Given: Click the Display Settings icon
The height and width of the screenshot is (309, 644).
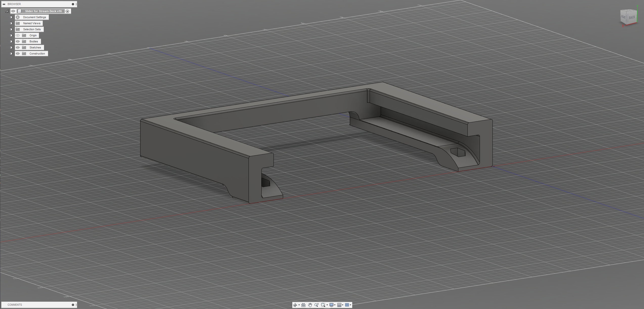Looking at the screenshot, I should [332, 305].
